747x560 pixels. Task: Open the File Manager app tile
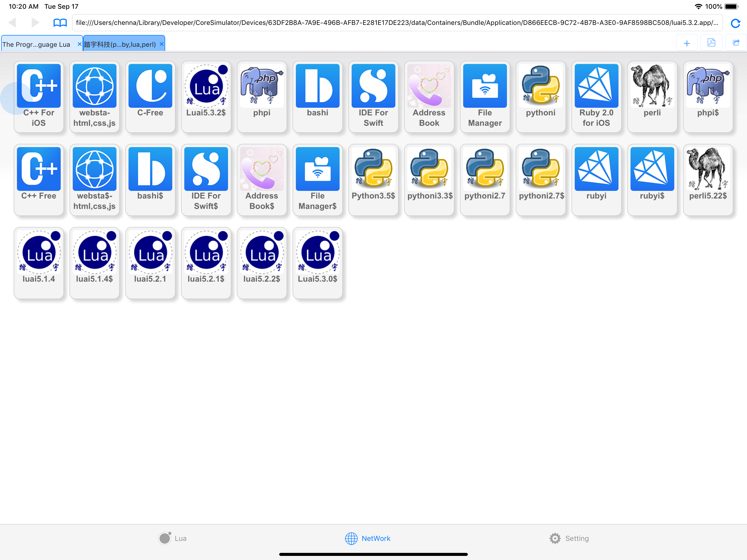[485, 86]
